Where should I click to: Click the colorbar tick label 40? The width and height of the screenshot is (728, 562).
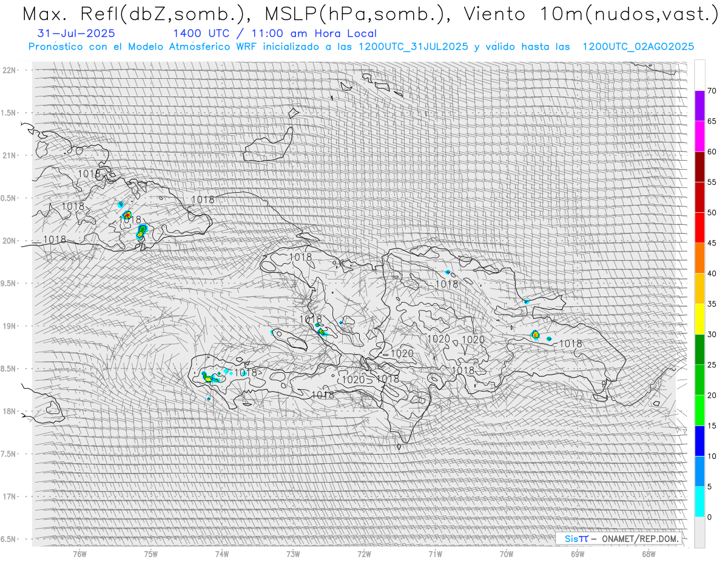click(712, 273)
